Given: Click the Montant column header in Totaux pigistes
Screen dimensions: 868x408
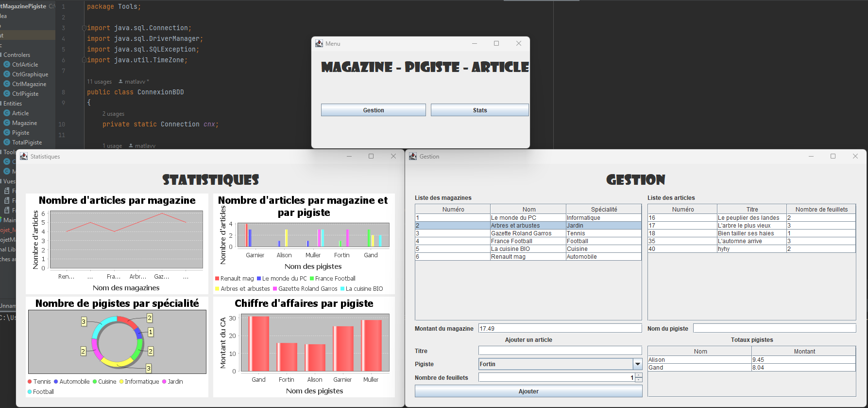Looking at the screenshot, I should 804,352.
